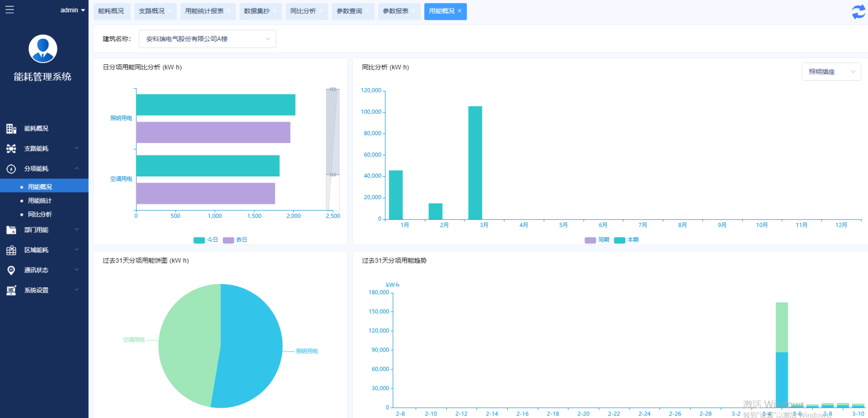The image size is (868, 418).
Task: Toggle the 今日 legend in daily chart
Action: point(206,240)
